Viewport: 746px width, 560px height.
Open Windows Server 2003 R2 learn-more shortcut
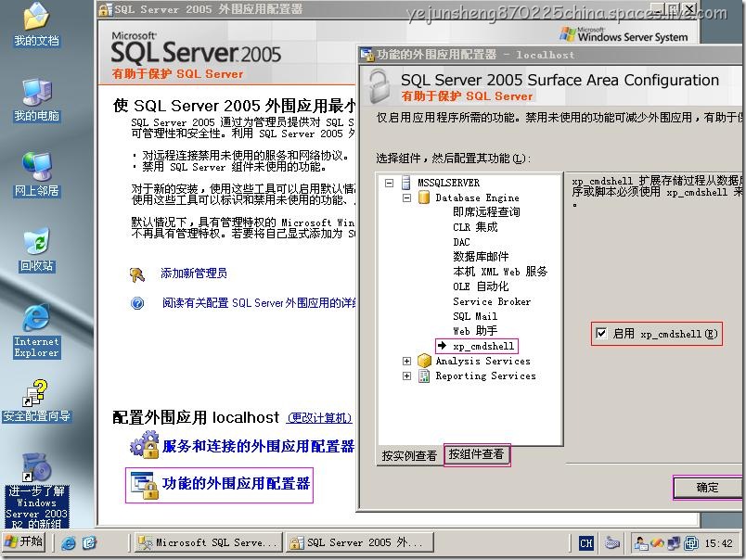pyautogui.click(x=36, y=490)
